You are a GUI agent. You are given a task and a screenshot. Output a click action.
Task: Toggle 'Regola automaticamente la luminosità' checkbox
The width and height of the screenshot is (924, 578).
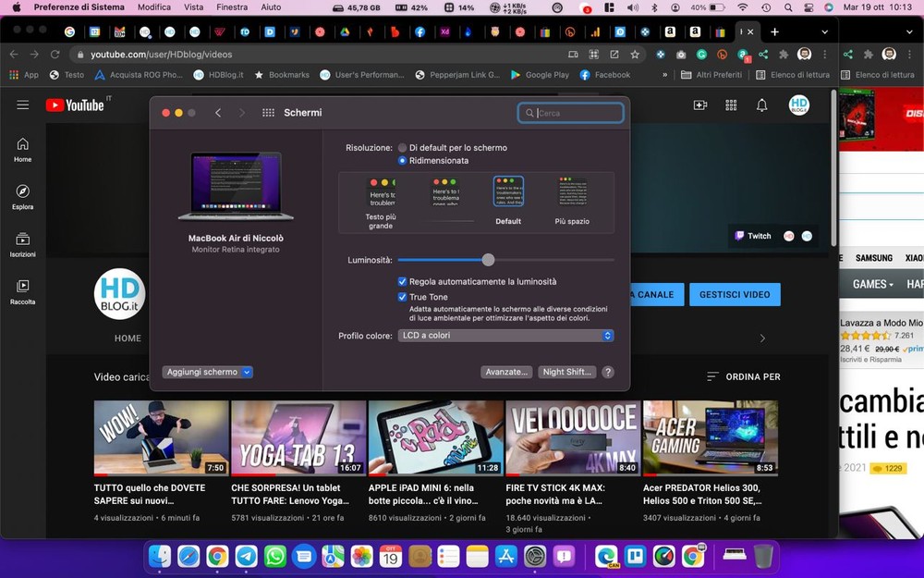pyautogui.click(x=403, y=281)
